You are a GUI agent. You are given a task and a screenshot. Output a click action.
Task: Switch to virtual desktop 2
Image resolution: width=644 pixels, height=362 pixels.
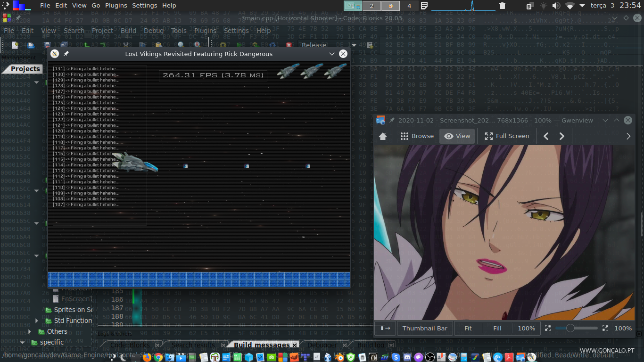pos(372,6)
